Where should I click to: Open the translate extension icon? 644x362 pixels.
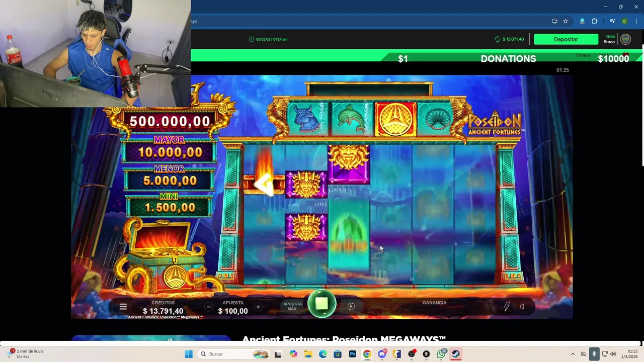click(582, 21)
